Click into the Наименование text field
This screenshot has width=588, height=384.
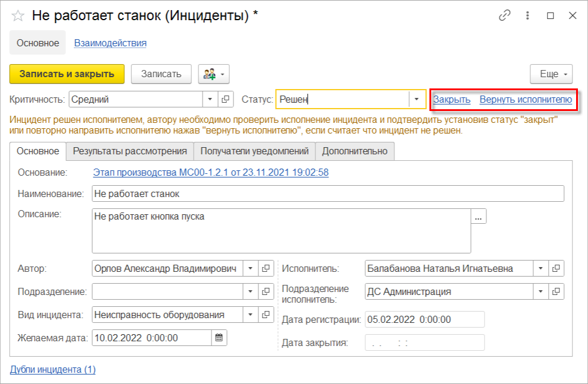327,194
